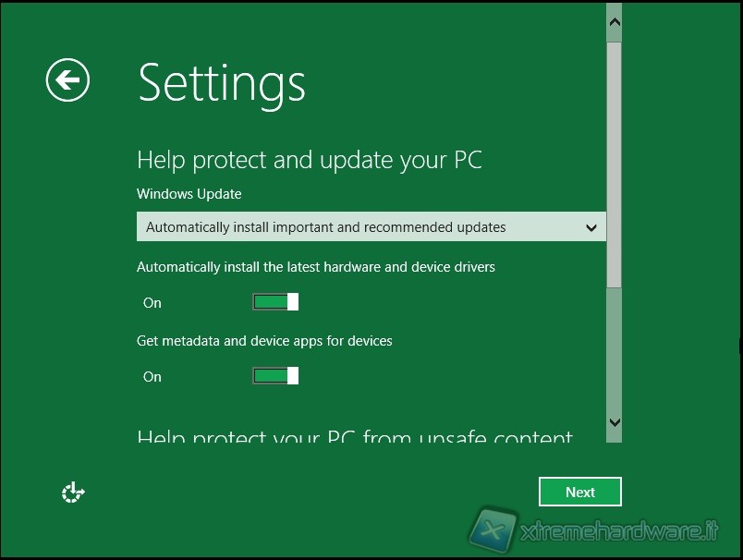Click the scrollbar up arrow
This screenshot has width=743, height=560.
(x=615, y=22)
